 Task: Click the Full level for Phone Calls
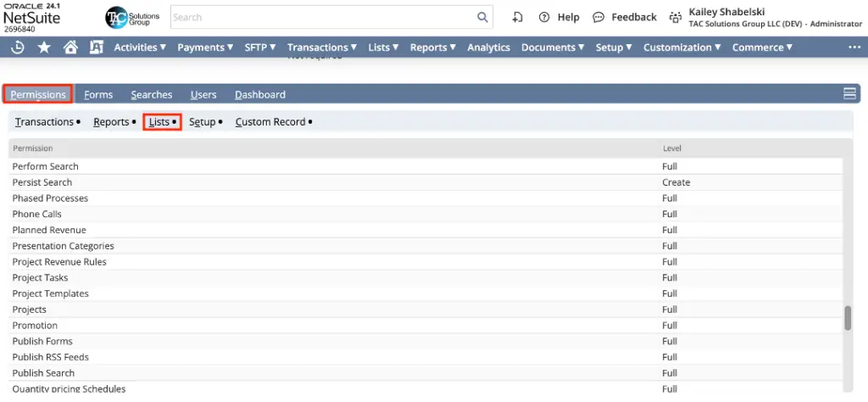[x=670, y=214]
